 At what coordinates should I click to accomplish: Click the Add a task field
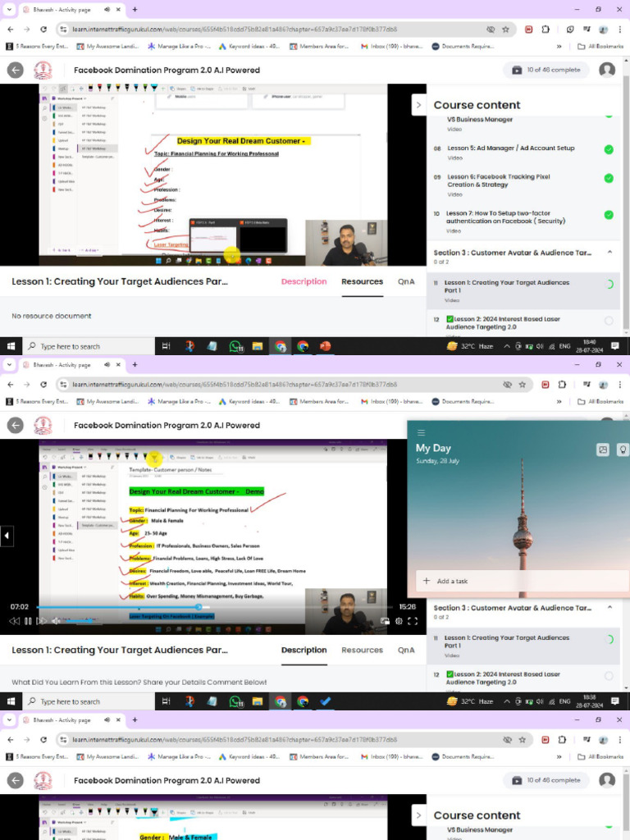point(518,581)
